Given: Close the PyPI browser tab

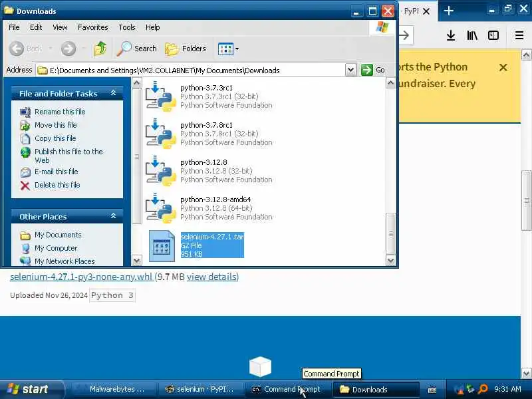Looking at the screenshot, I should 426,11.
